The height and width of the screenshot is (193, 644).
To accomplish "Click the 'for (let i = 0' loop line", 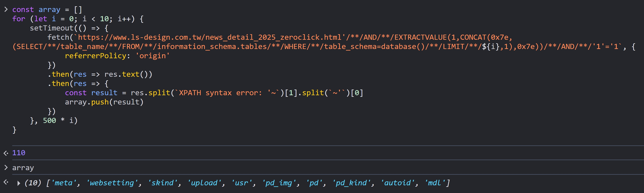I will (78, 19).
